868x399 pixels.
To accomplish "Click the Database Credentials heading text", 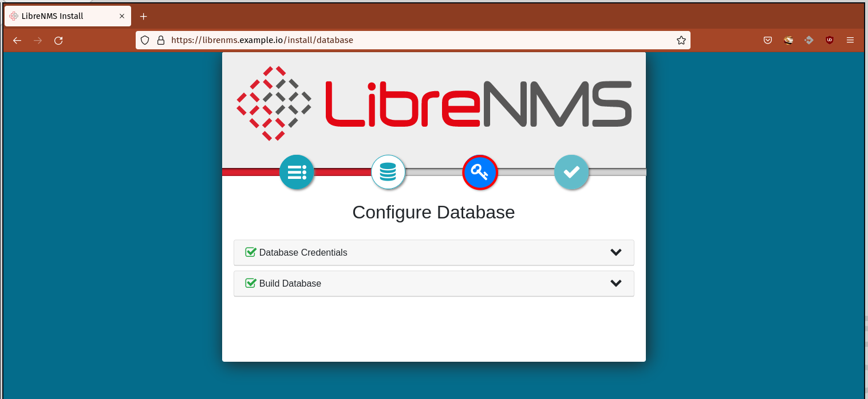I will (303, 253).
